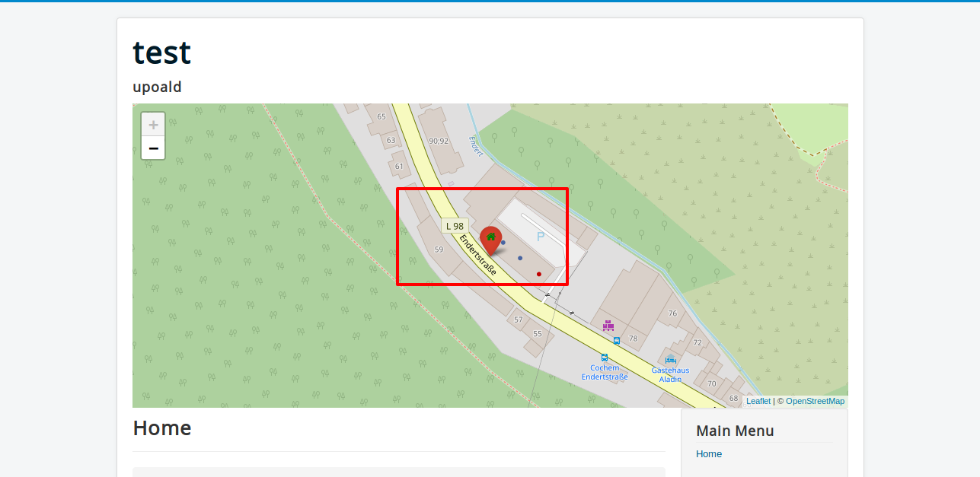Zoom out of the map
980x477 pixels.
click(153, 148)
